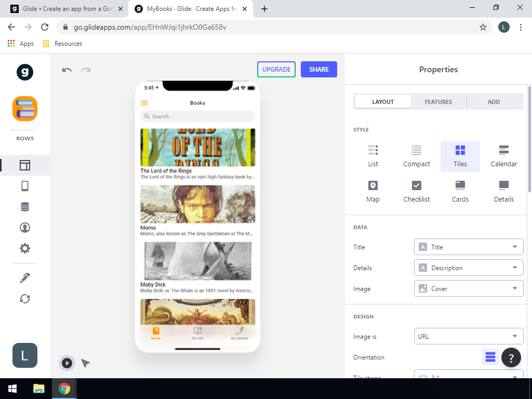This screenshot has width=532, height=399.
Task: Open the Title data dropdown
Action: tap(469, 247)
